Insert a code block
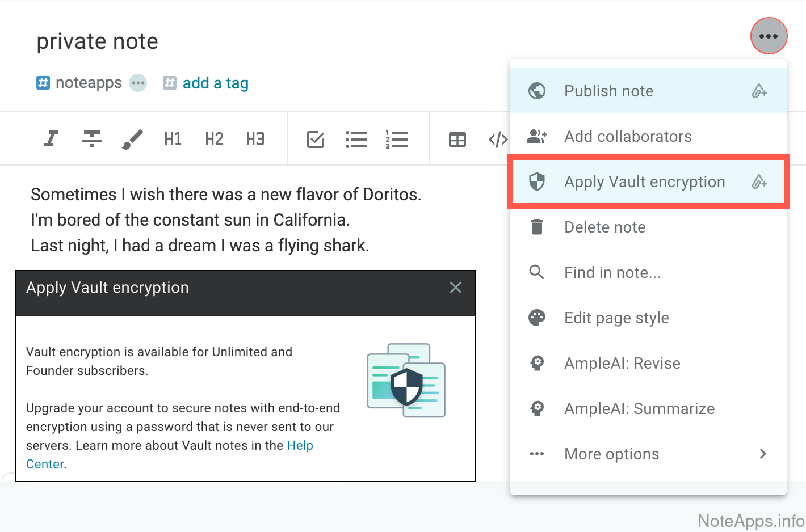 tap(498, 139)
